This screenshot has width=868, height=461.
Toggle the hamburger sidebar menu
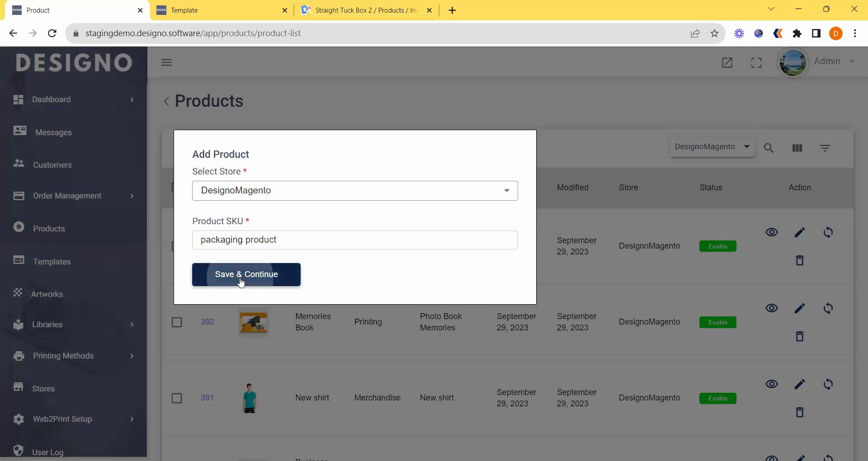166,62
